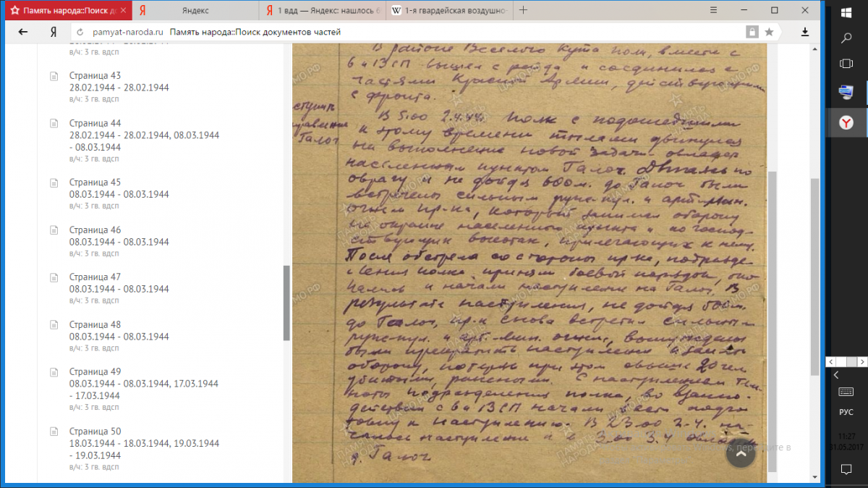Switch input language РУС
Viewport: 868px width, 488px height.
point(846,412)
